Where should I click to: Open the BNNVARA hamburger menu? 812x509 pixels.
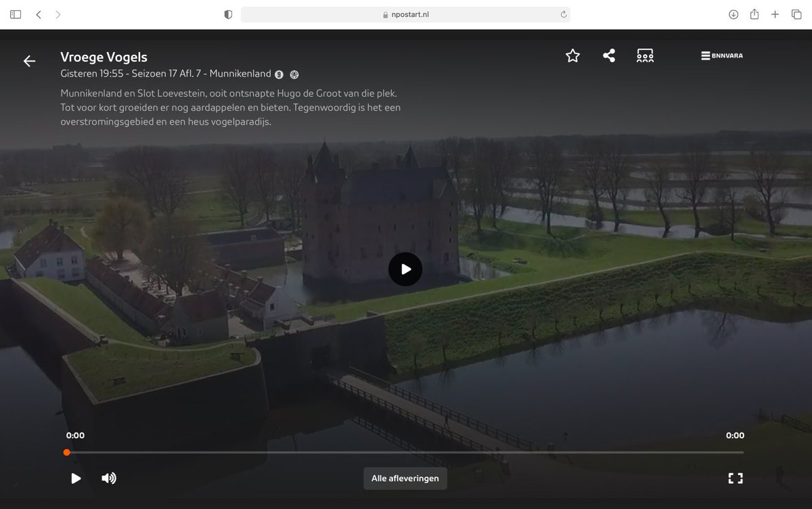click(x=721, y=55)
